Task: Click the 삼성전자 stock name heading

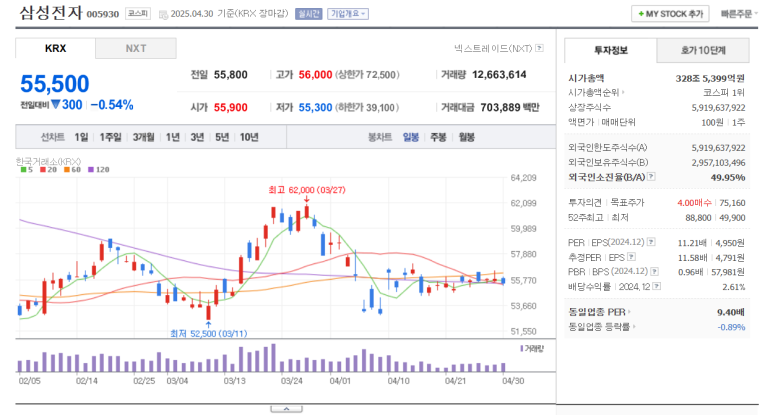Action: tap(51, 13)
